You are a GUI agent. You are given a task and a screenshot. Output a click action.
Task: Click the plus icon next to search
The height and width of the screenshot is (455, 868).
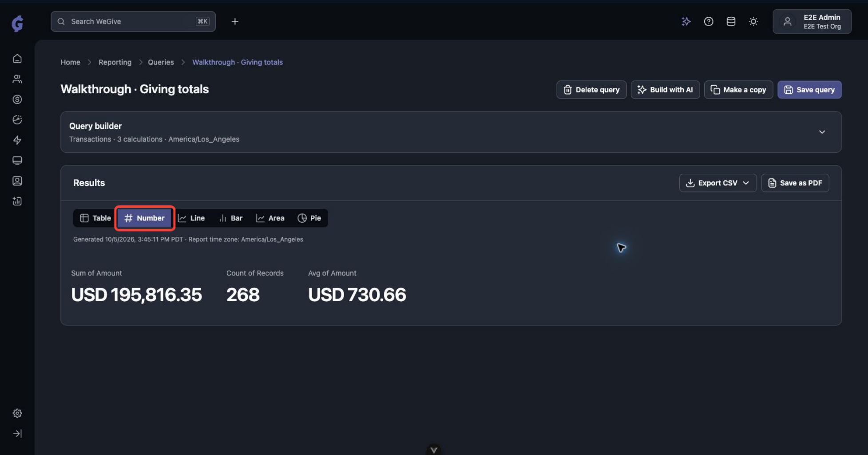[235, 21]
